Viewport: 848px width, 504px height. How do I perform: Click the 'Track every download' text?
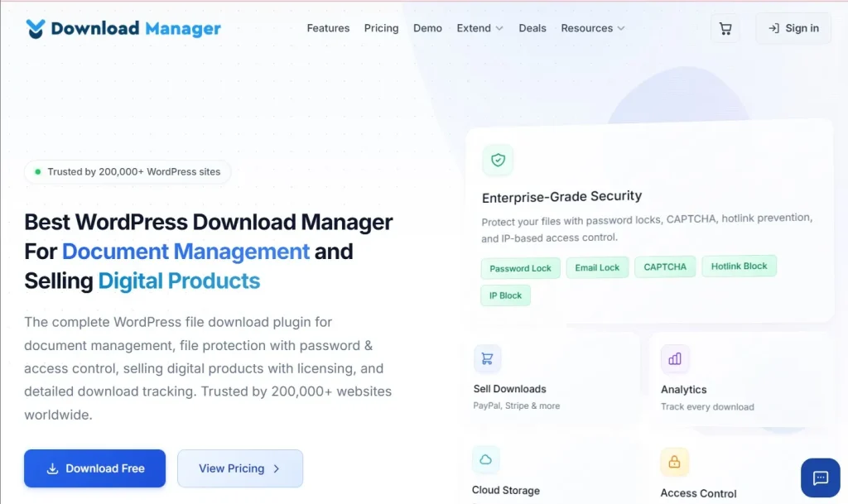[707, 407]
